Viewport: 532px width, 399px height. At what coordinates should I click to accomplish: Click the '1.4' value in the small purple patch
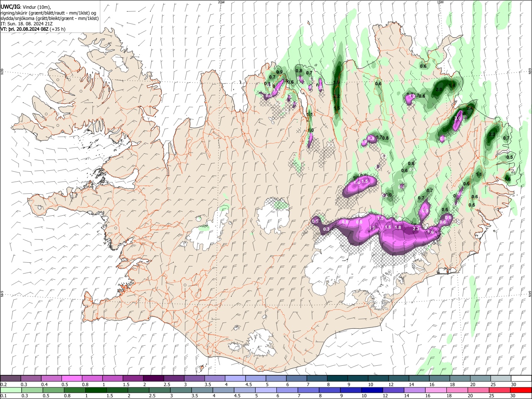click(357, 182)
